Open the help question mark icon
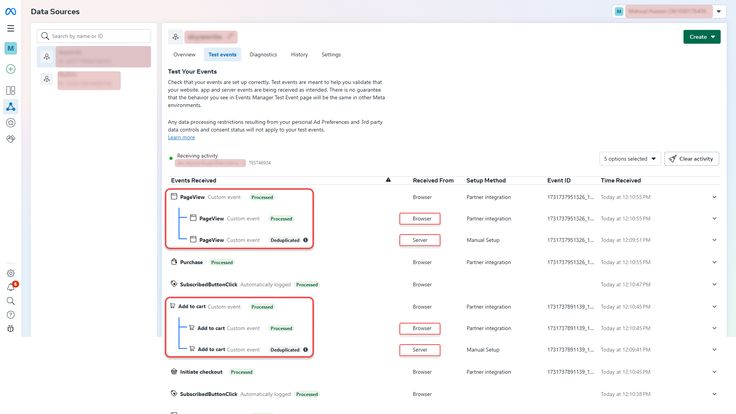This screenshot has height=414, width=736. pyautogui.click(x=10, y=314)
